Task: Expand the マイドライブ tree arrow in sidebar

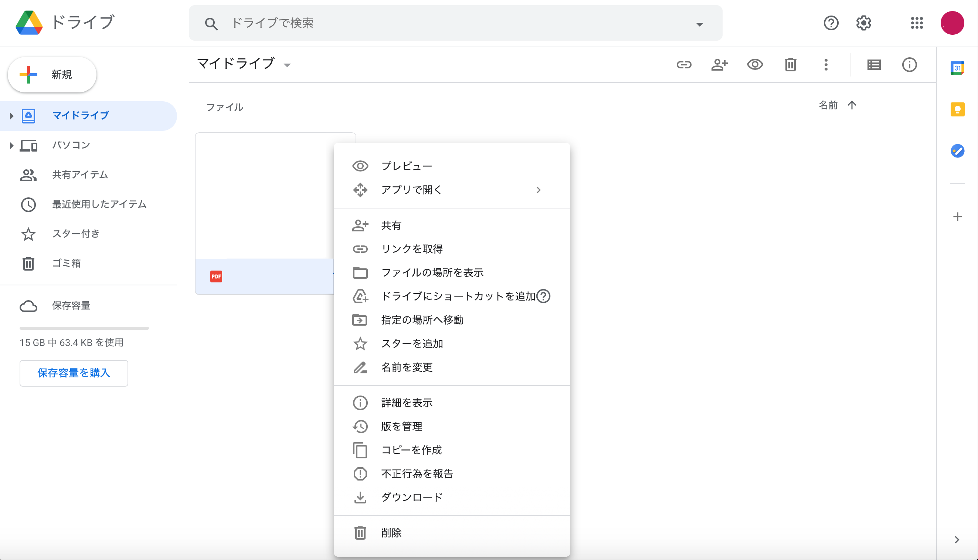Action: 11,116
